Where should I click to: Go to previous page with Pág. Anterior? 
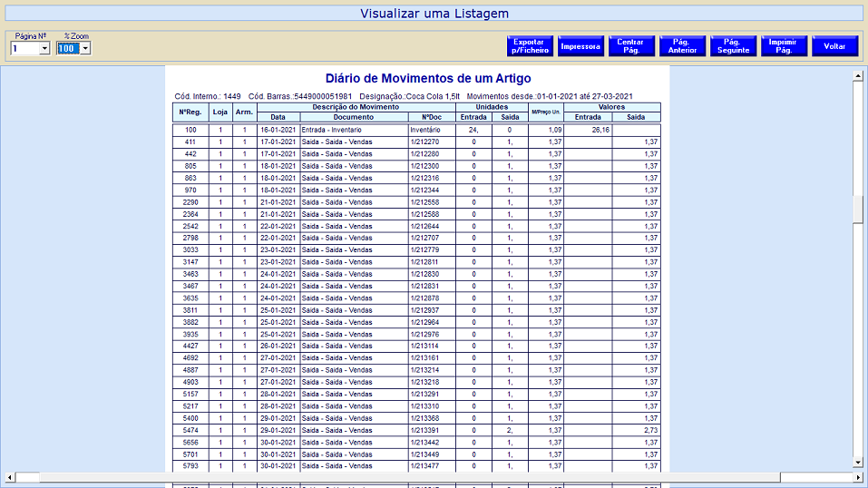[x=682, y=46]
